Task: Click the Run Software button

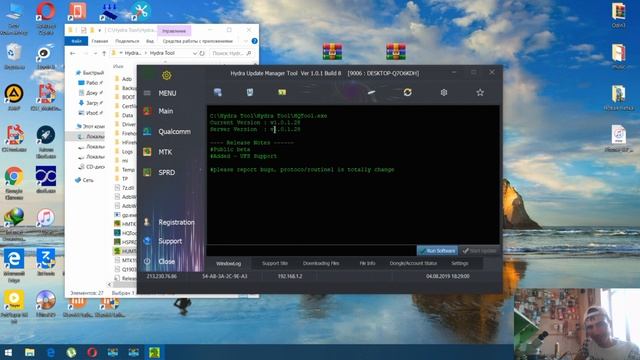Action: tap(437, 251)
